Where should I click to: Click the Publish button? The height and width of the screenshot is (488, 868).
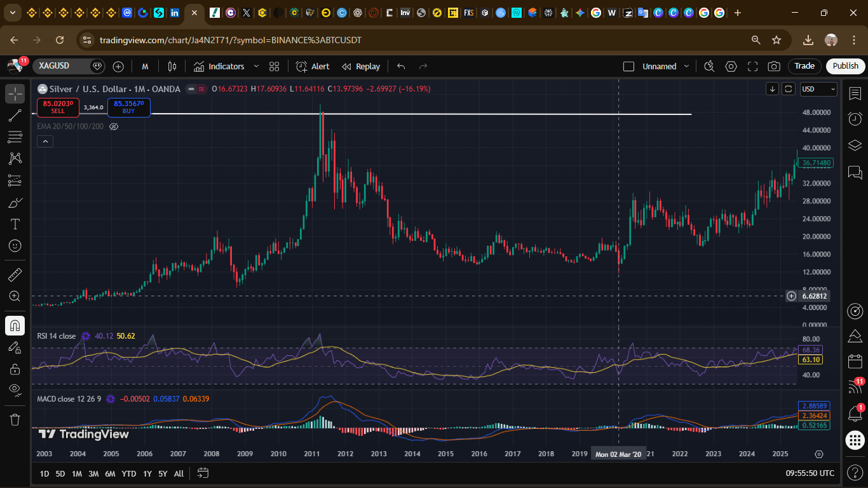pyautogui.click(x=845, y=66)
